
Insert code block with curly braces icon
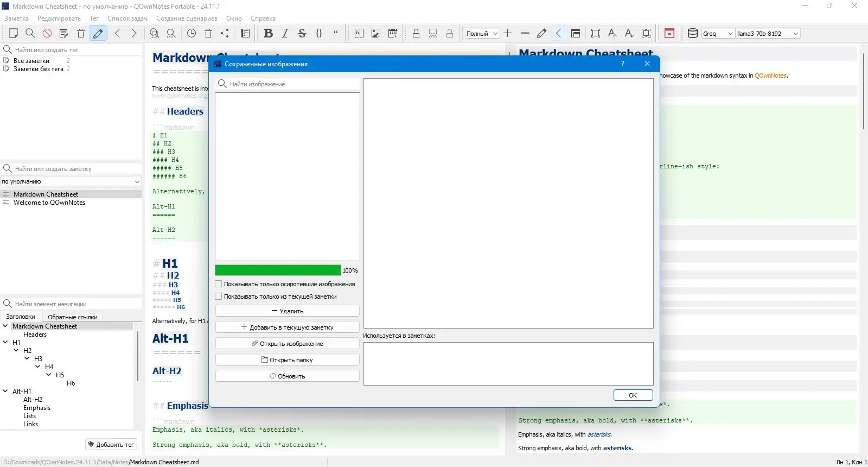coord(319,33)
